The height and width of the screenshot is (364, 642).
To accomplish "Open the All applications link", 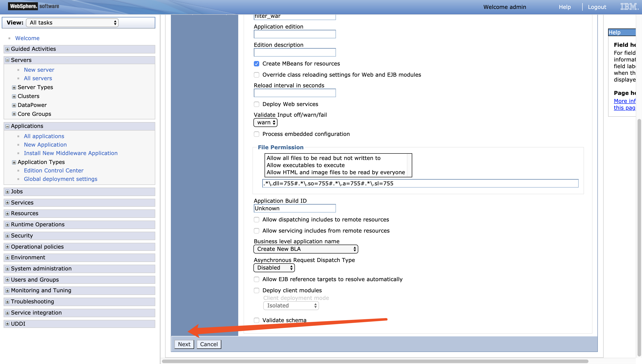I will coord(44,136).
